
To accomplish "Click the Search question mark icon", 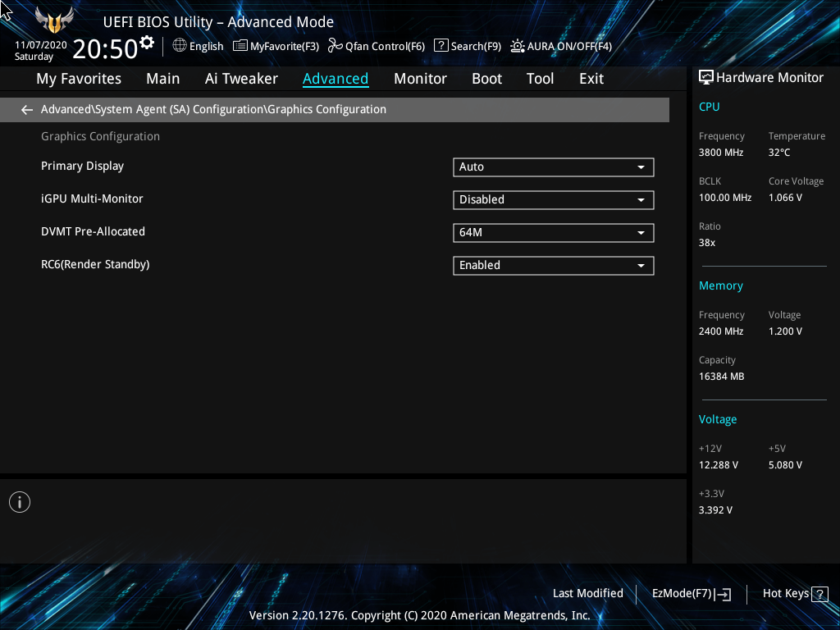I will (x=441, y=46).
